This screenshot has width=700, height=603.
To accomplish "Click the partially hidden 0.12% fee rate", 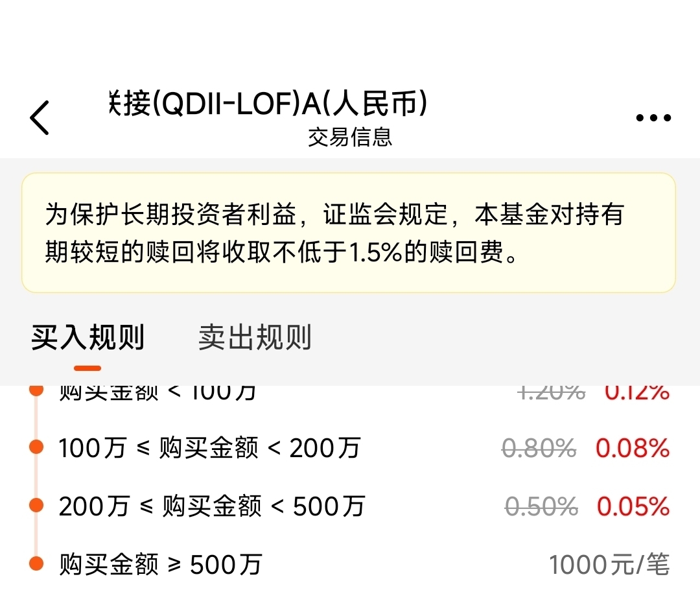I will (x=636, y=392).
